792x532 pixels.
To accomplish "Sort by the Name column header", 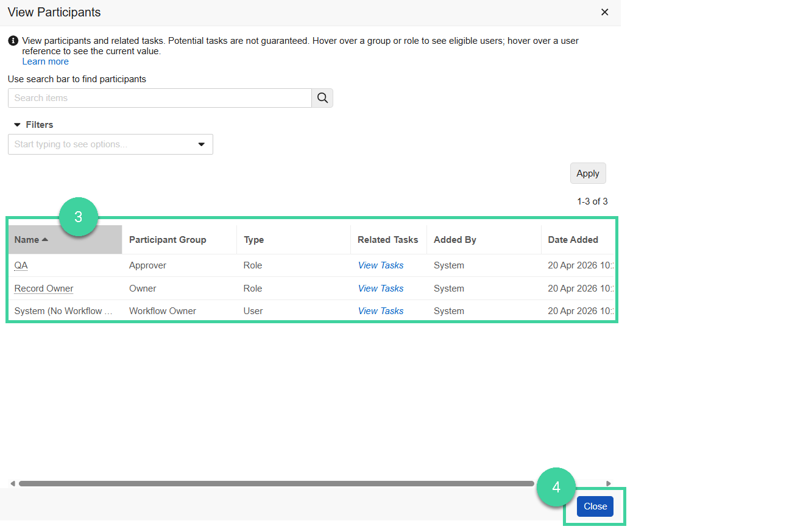I will (65, 240).
